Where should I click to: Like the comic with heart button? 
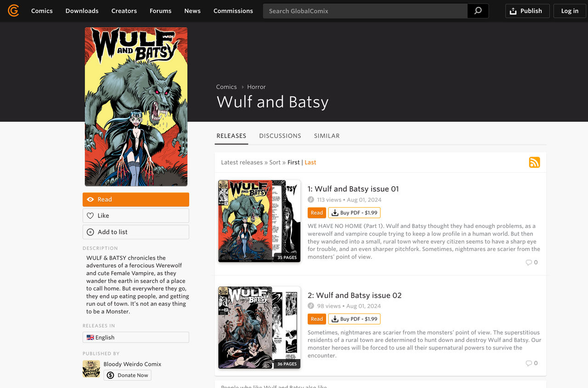point(136,216)
